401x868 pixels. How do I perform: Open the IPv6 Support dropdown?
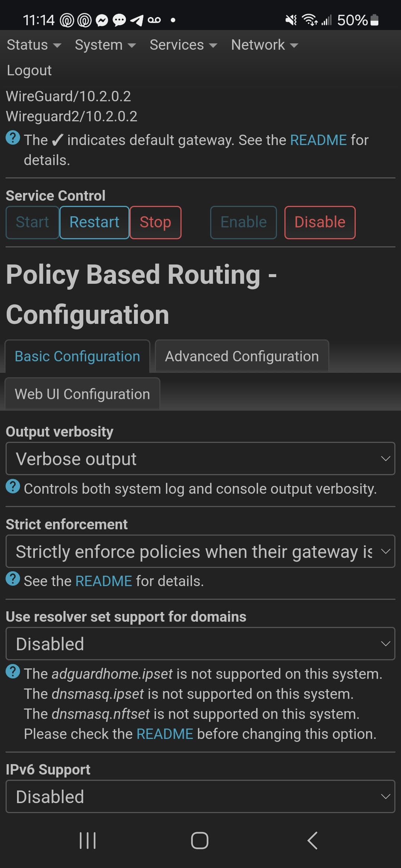click(x=200, y=796)
